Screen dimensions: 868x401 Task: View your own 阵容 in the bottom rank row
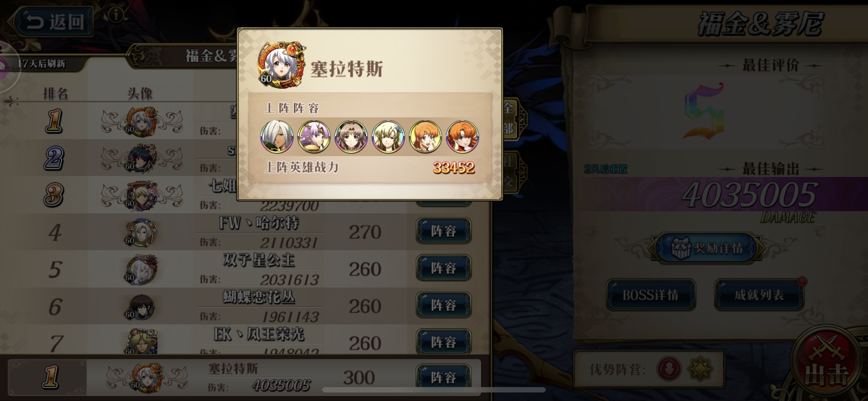click(444, 377)
